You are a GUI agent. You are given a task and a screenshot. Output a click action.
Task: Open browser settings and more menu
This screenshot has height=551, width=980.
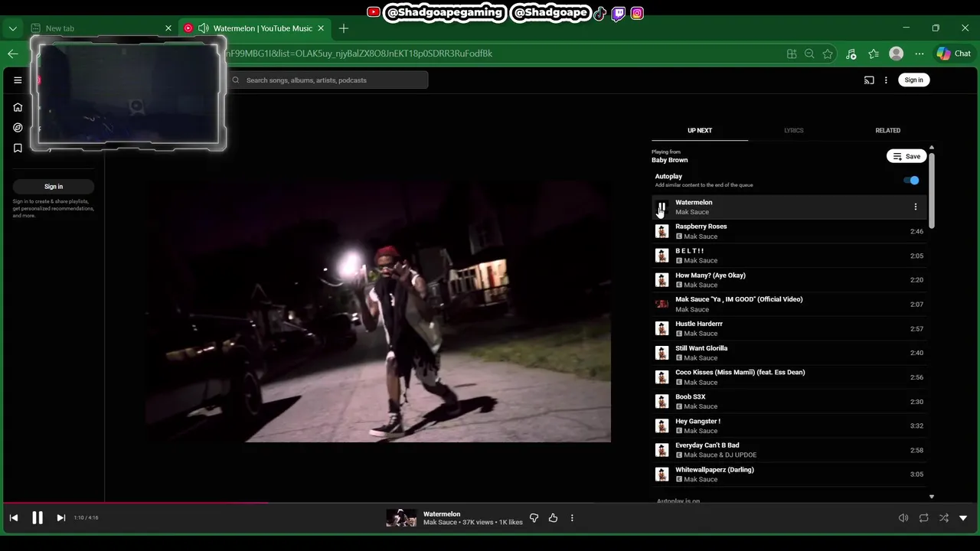click(x=920, y=54)
